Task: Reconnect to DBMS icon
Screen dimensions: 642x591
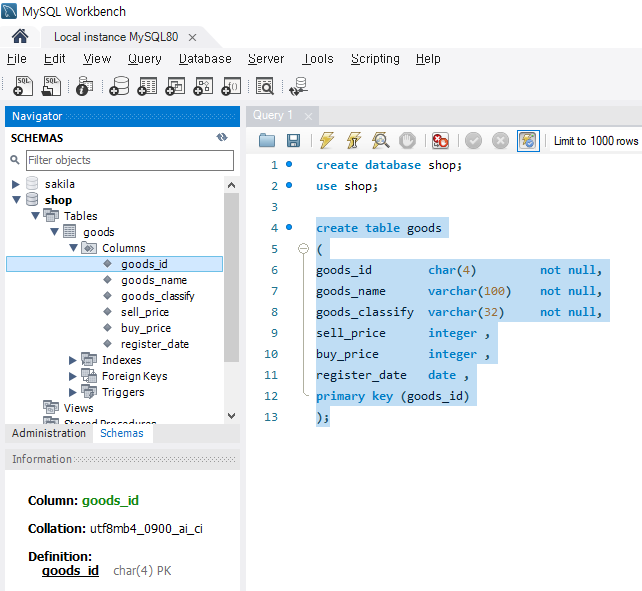Action: tap(298, 86)
